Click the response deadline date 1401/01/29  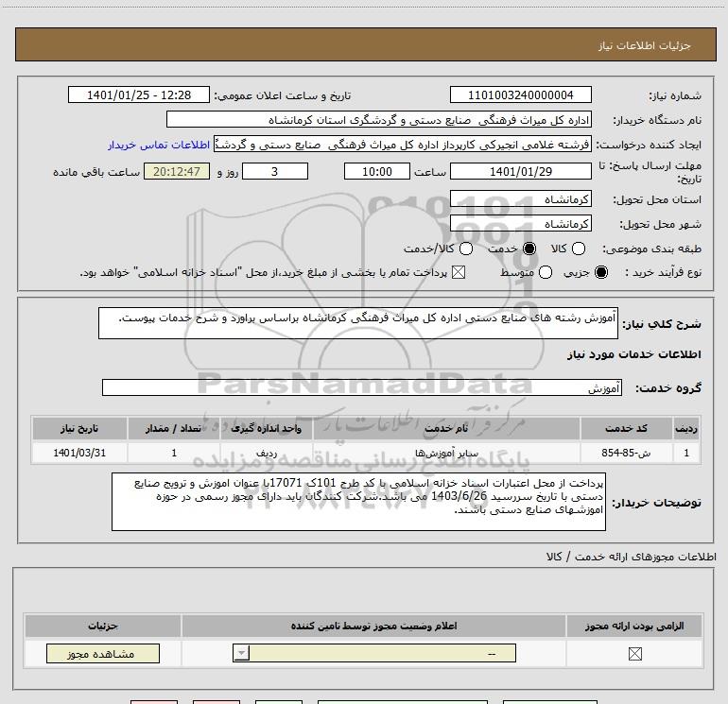click(520, 171)
